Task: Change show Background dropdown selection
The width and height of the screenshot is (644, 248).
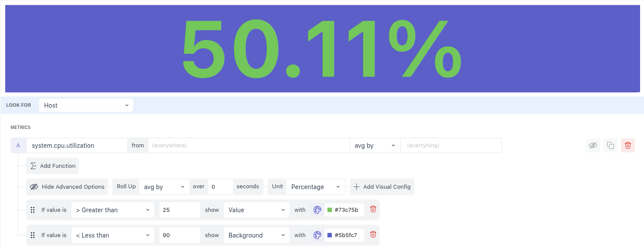Action: [256, 235]
